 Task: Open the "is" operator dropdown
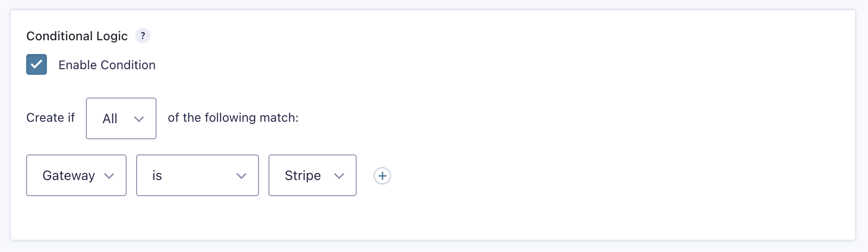pos(197,175)
